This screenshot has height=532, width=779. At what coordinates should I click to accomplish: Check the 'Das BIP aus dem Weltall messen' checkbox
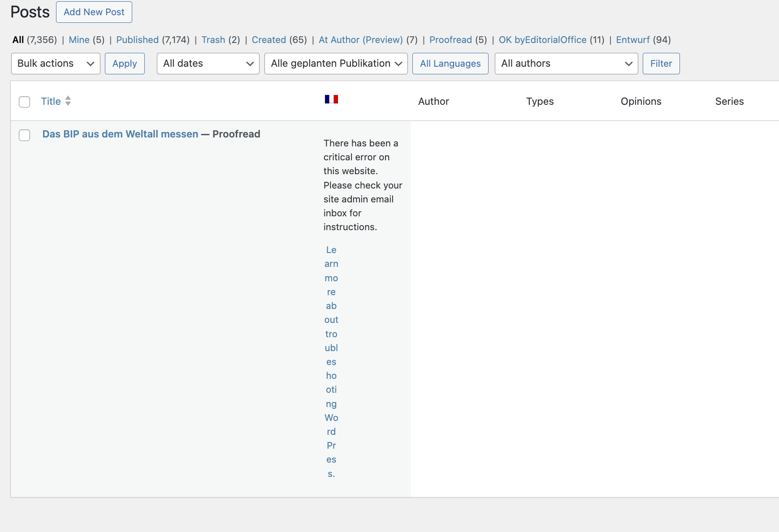tap(25, 135)
